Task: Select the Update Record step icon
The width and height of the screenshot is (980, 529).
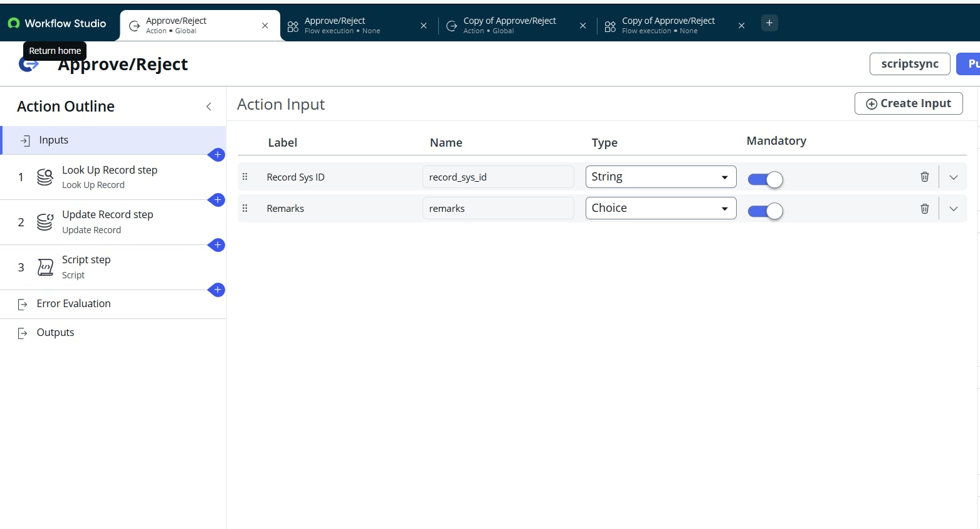Action: point(45,222)
